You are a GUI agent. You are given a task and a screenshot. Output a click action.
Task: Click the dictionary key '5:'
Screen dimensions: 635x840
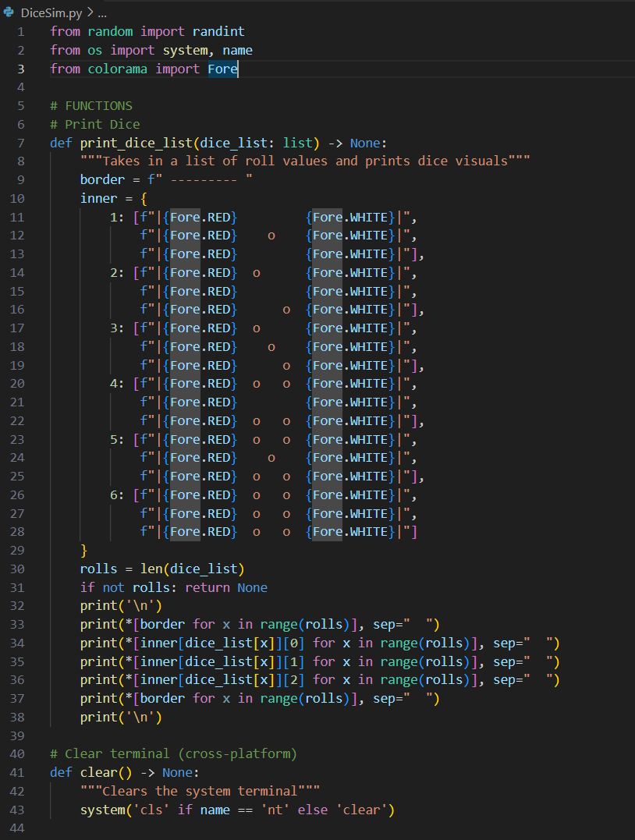(x=117, y=439)
